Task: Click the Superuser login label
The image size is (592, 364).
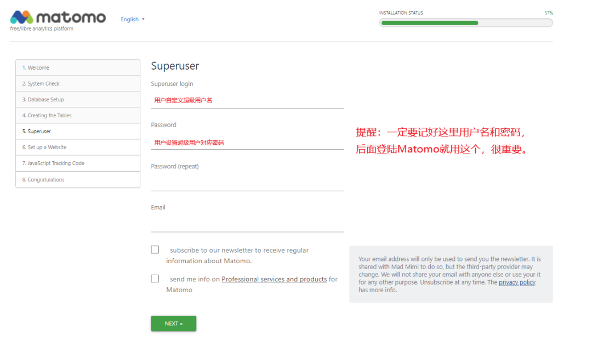Action: click(x=172, y=84)
